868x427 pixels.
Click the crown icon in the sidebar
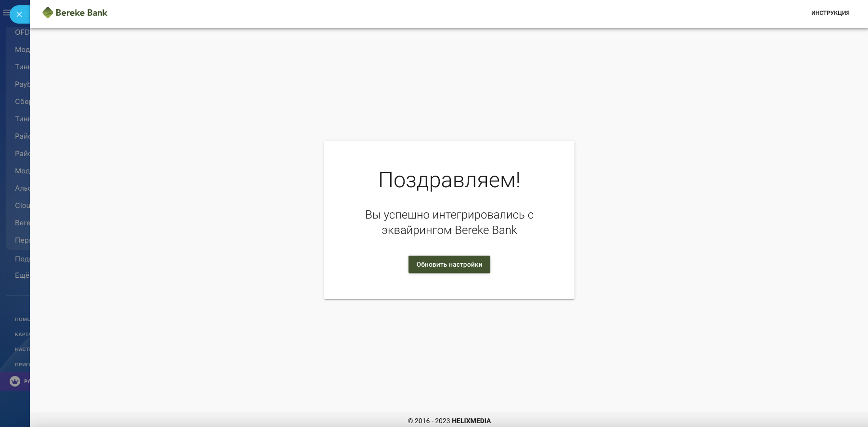point(15,381)
